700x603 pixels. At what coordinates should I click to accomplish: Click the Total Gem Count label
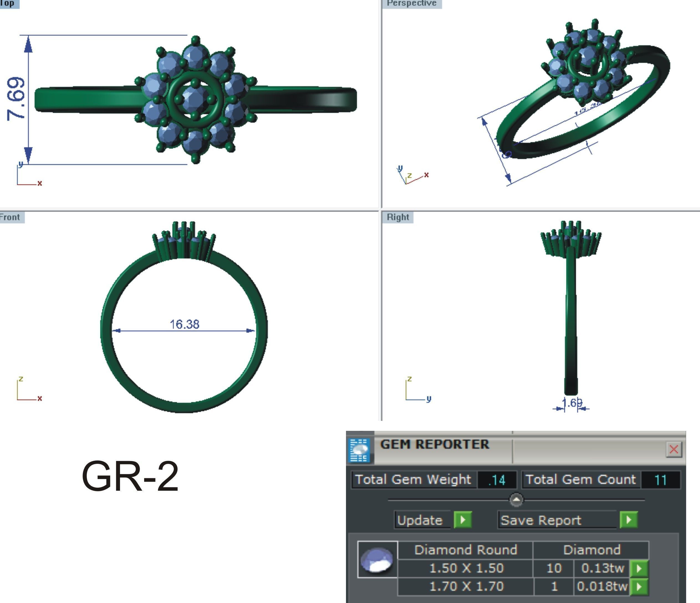[581, 480]
